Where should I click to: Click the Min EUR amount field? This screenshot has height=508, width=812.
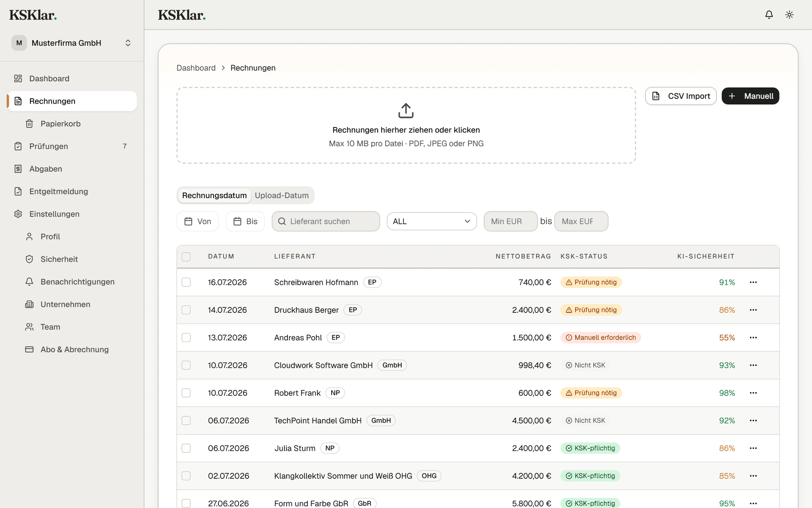tap(510, 221)
